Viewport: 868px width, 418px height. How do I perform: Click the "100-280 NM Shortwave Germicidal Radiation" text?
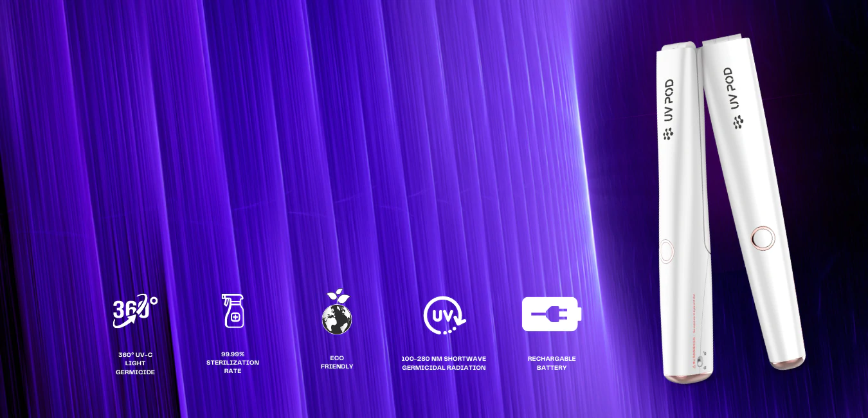(444, 363)
